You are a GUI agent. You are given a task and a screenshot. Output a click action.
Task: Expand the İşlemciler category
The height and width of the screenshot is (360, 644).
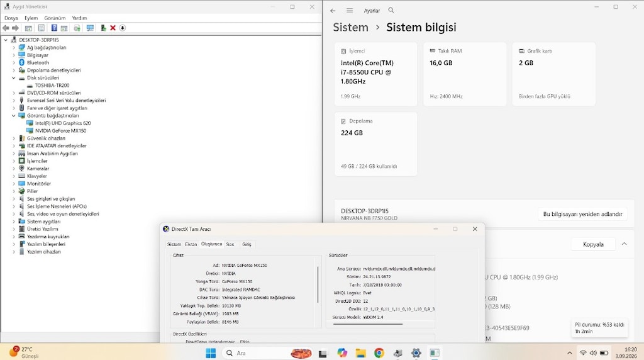[14, 160]
